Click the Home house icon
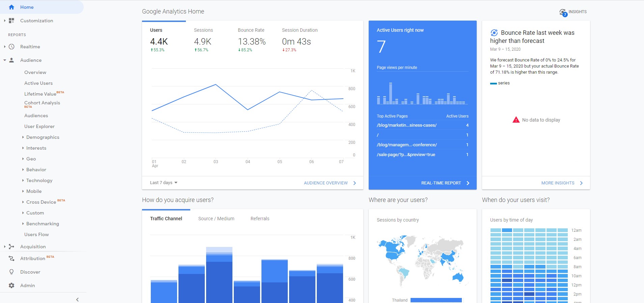Screen dimensions: 644x303 pos(11,7)
